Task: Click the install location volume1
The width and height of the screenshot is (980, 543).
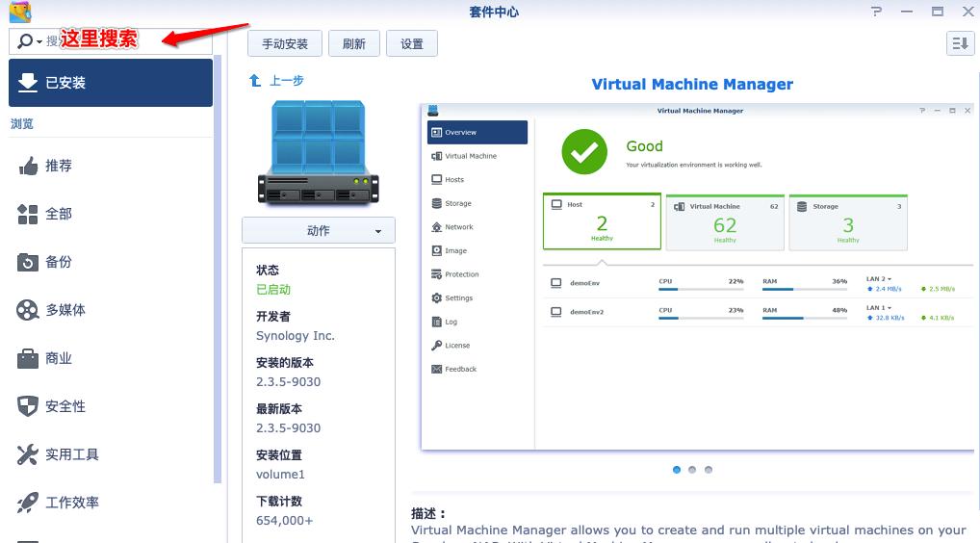Action: pyautogui.click(x=280, y=475)
